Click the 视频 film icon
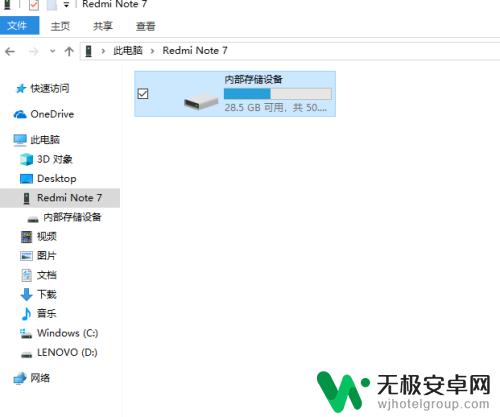Image resolution: width=500 pixels, height=417 pixels. point(27,237)
